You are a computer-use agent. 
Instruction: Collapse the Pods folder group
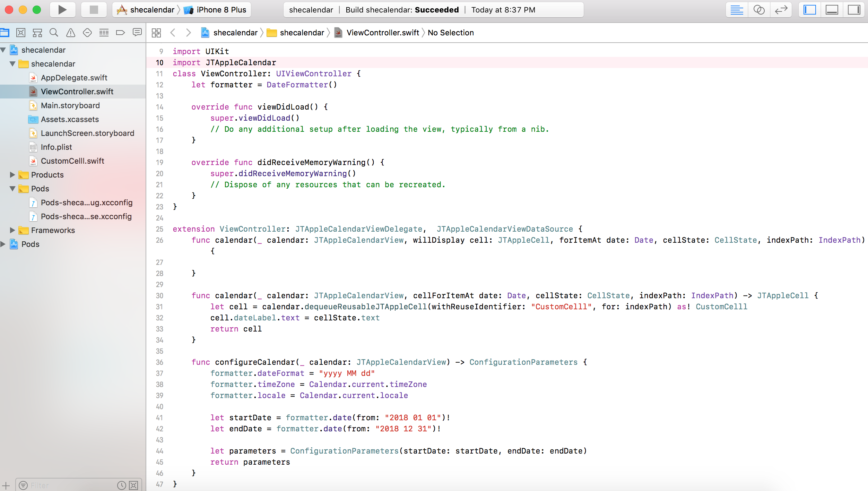[12, 189]
